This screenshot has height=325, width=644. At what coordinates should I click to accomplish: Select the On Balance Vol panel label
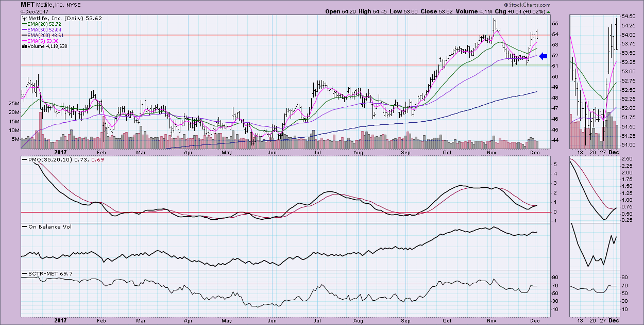[x=42, y=228]
